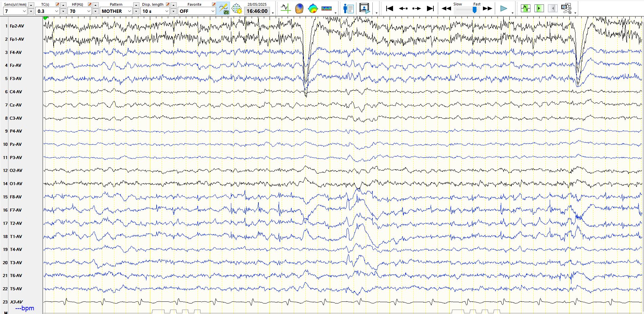Select the O1-AV channel label
Viewport: 644px width, 314px height.
[x=16, y=184]
